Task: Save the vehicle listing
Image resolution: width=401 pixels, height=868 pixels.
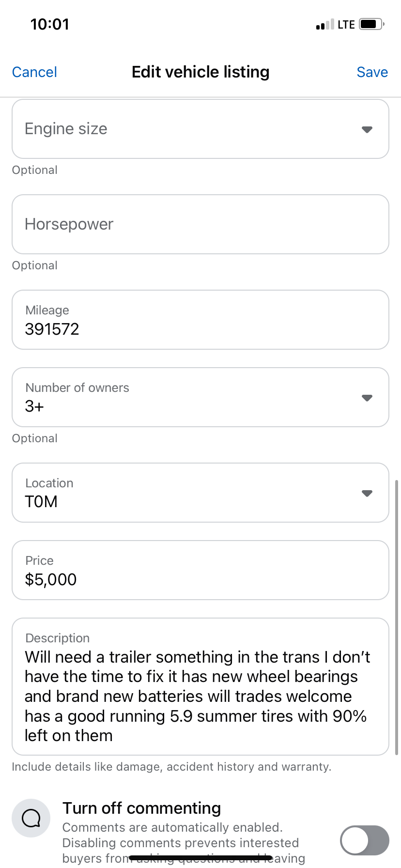Action: point(372,72)
